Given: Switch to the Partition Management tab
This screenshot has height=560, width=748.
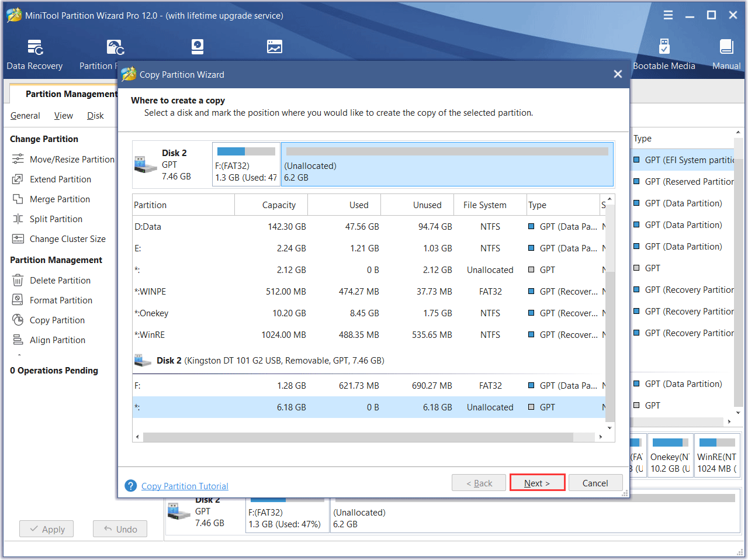Looking at the screenshot, I should [70, 94].
